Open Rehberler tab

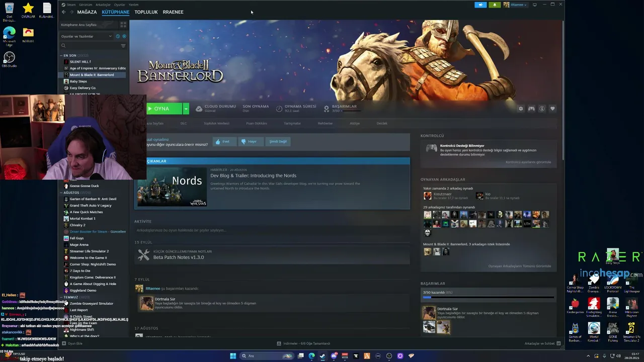tap(325, 123)
